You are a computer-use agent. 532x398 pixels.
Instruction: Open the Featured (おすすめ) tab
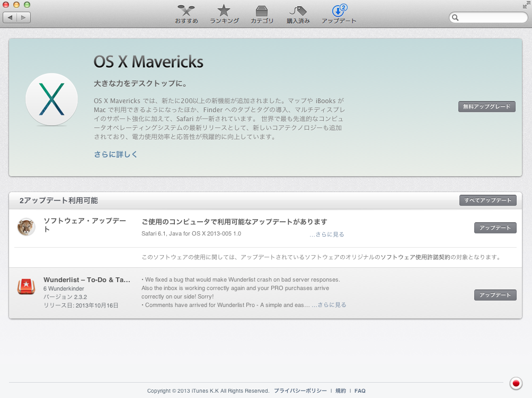[187, 14]
